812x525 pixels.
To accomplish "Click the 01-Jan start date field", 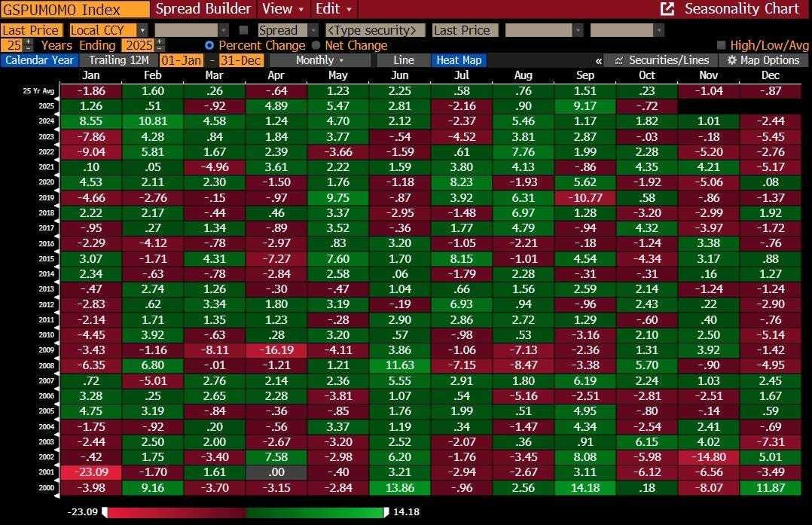I will tap(181, 60).
